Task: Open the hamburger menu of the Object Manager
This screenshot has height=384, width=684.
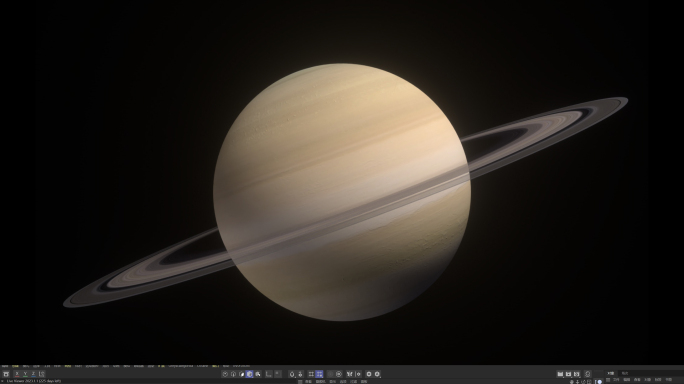Action: tap(608, 380)
